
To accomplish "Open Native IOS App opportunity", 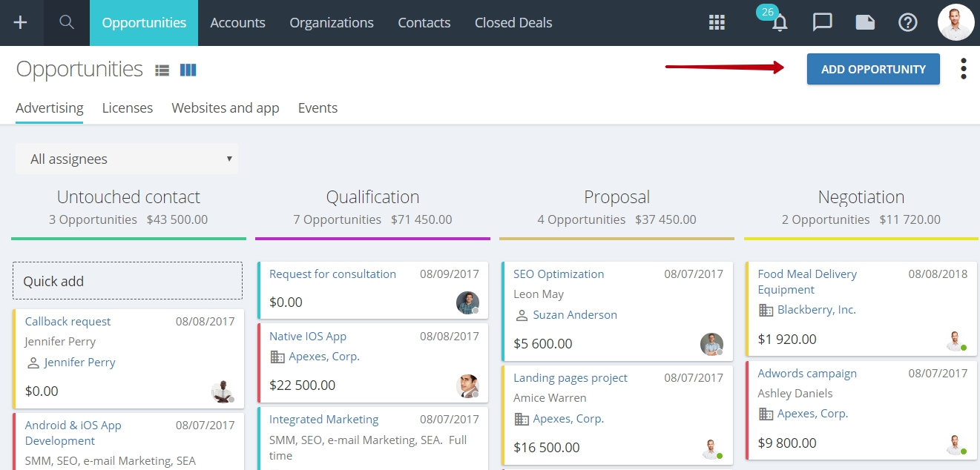I will pyautogui.click(x=308, y=337).
